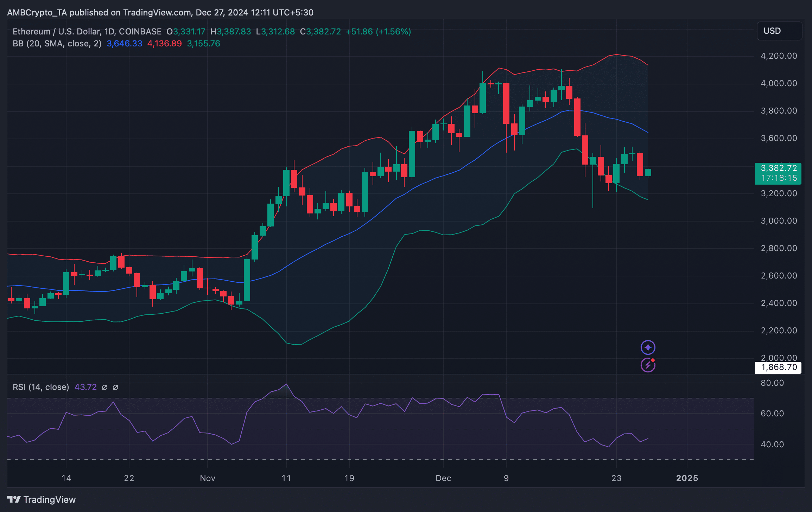Viewport: 812px width, 512px height.
Task: Click the TradingView logo at bottom left
Action: click(x=14, y=499)
